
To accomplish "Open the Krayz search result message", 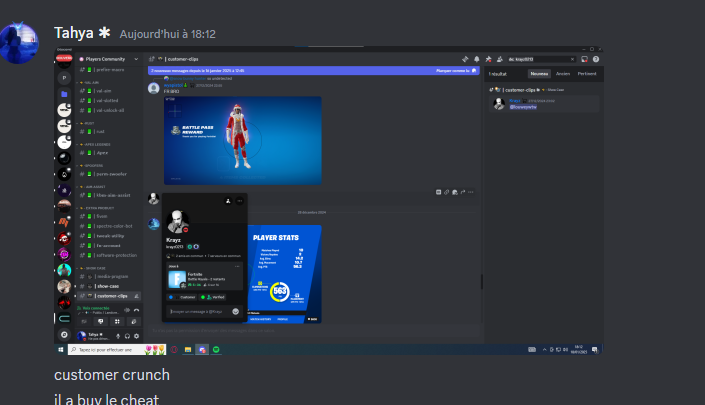I will pyautogui.click(x=544, y=104).
